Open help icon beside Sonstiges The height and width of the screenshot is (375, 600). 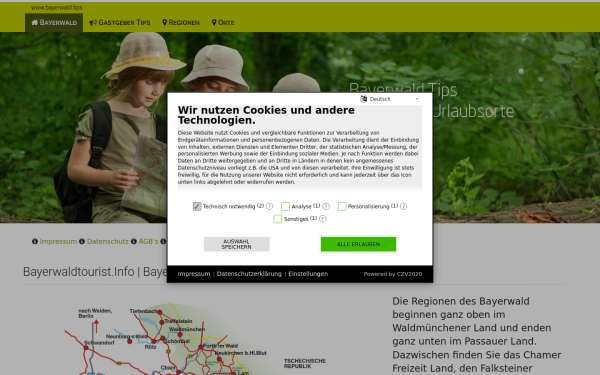(x=323, y=219)
